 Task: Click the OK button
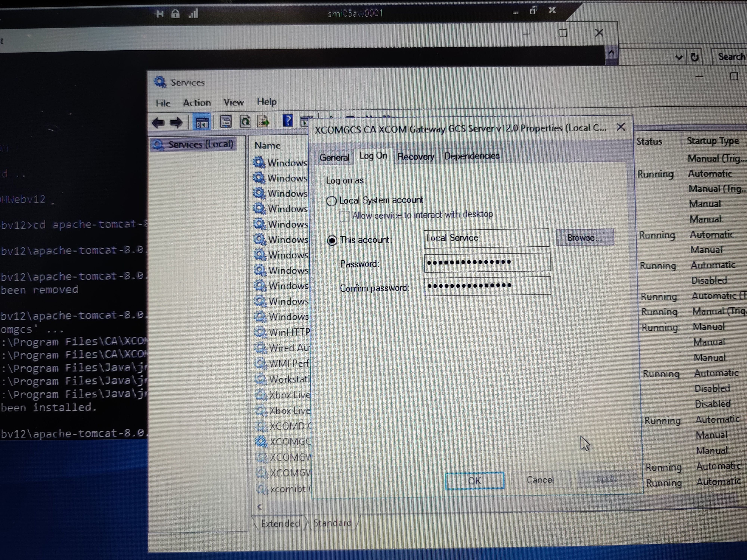tap(474, 481)
